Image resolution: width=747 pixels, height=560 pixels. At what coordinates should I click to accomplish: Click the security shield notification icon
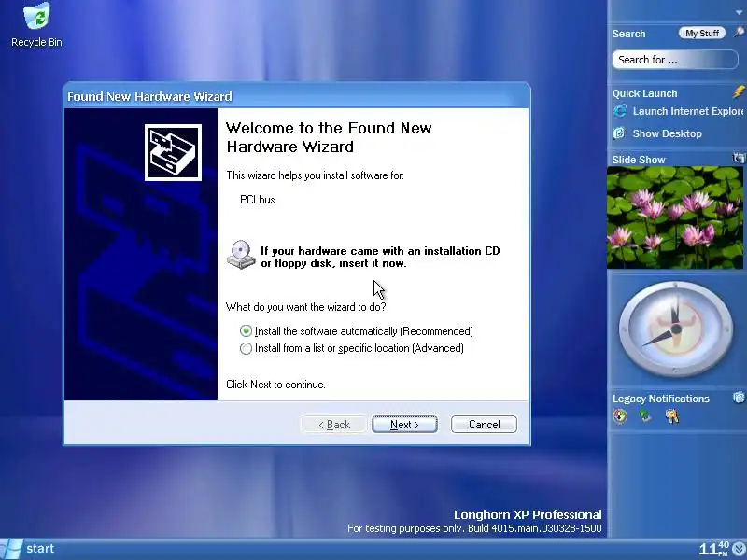[x=620, y=416]
